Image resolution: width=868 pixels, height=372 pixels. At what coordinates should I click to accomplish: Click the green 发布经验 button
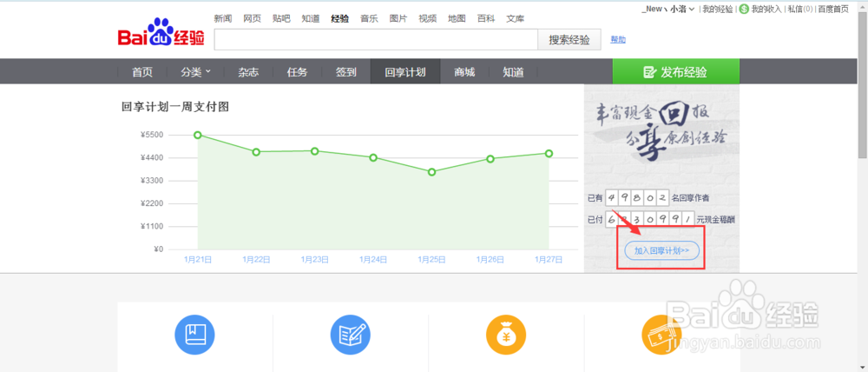coord(675,71)
